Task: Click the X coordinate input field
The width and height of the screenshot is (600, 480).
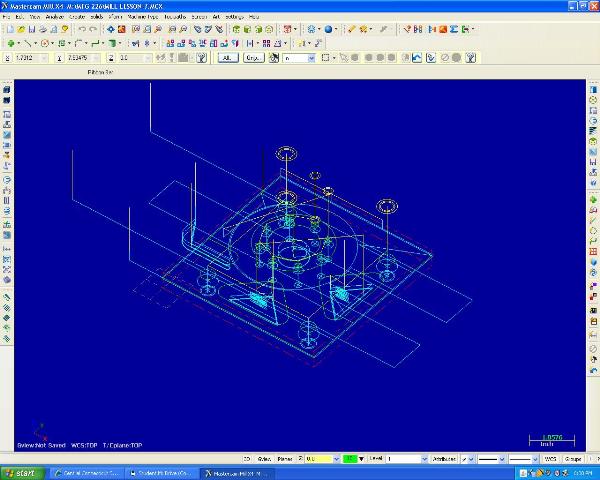Action: click(30, 58)
